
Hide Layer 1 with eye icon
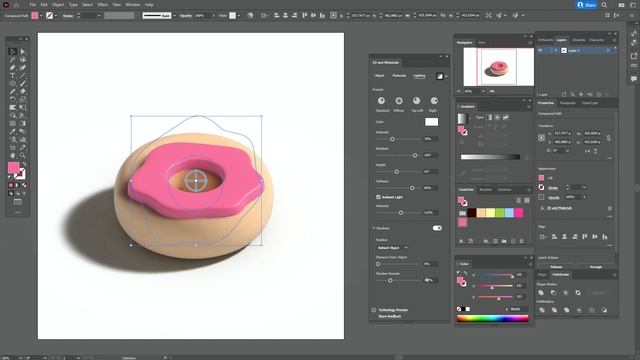pyautogui.click(x=540, y=50)
